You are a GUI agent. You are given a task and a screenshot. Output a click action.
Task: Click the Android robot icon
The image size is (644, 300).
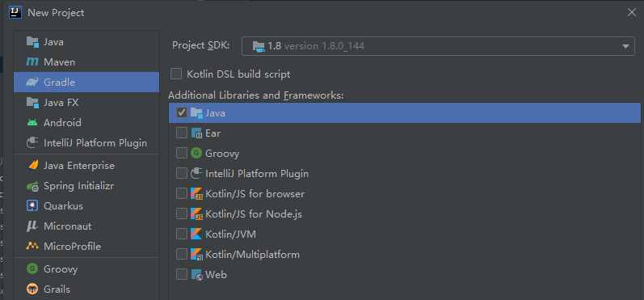tap(32, 122)
